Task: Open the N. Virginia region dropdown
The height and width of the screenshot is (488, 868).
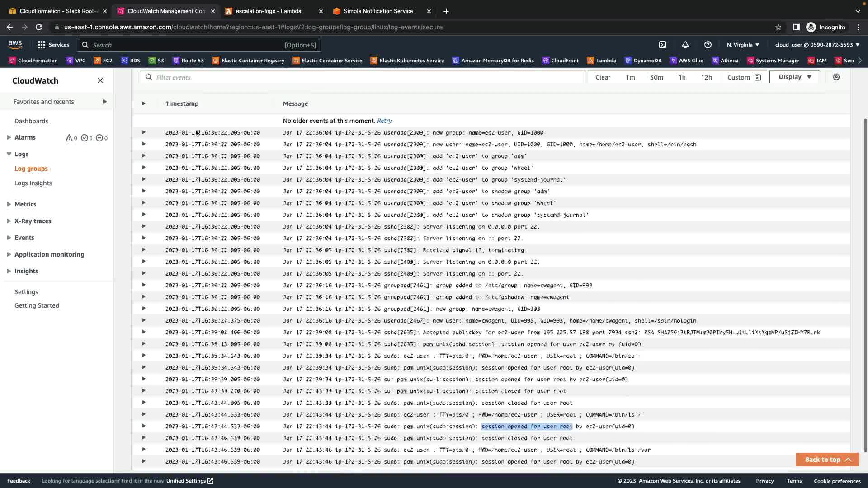Action: pyautogui.click(x=743, y=45)
